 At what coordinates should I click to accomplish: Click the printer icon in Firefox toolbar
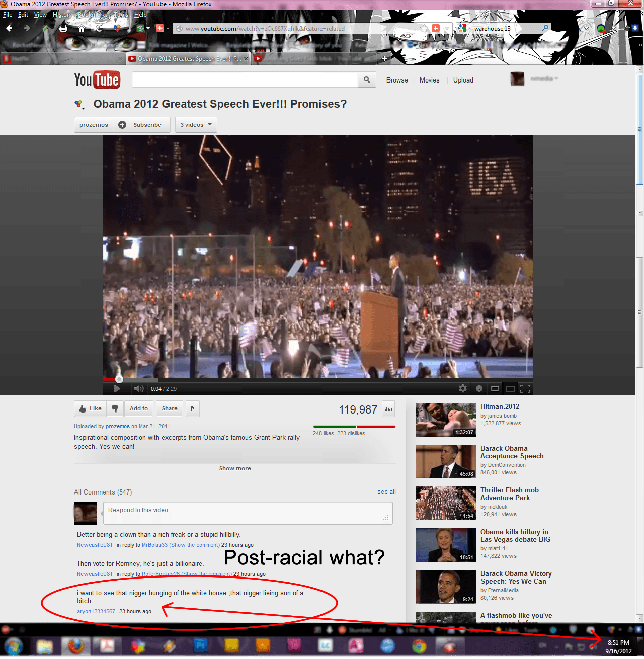[63, 28]
